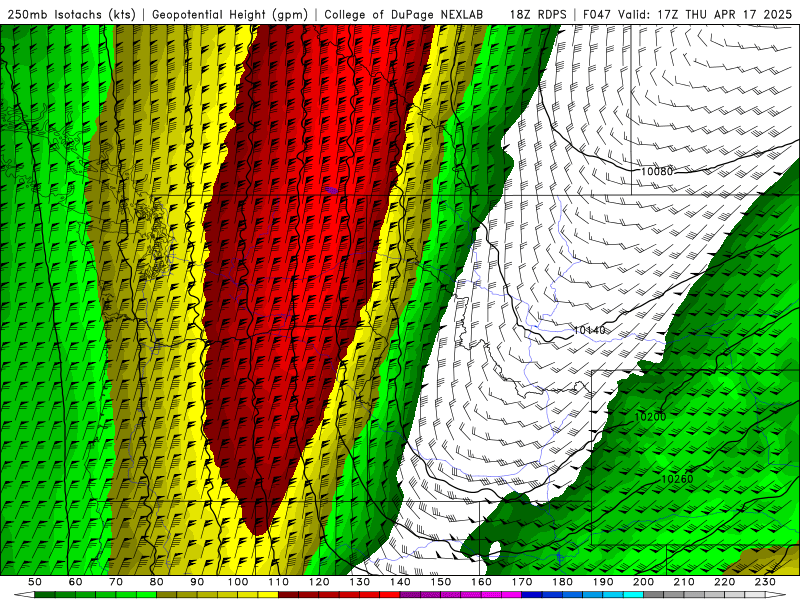The image size is (800, 600).
Task: Click the 180 value on the color scale
Action: (x=563, y=582)
